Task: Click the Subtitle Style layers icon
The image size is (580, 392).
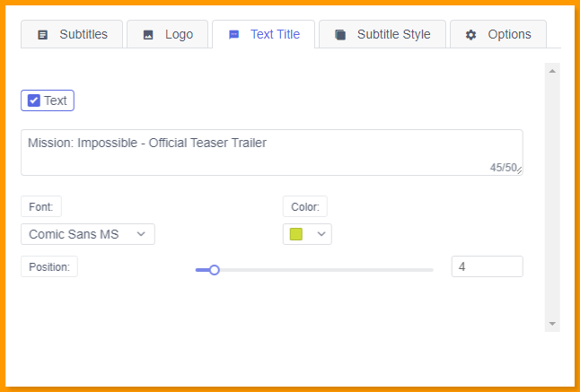Action: pos(340,35)
